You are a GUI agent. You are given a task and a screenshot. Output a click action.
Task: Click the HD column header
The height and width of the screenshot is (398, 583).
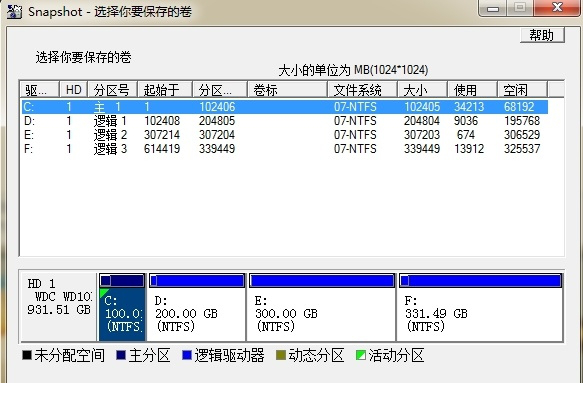click(74, 90)
